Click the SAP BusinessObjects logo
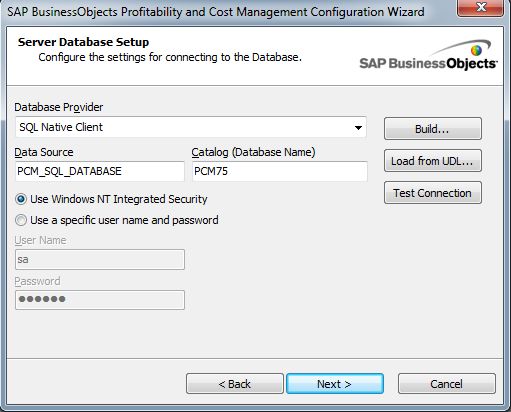 click(x=428, y=55)
